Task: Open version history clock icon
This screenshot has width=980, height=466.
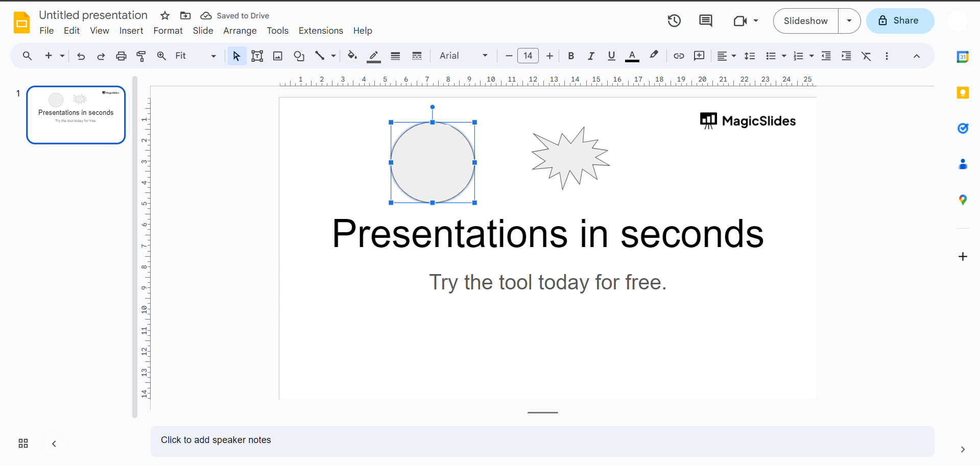Action: coord(674,21)
